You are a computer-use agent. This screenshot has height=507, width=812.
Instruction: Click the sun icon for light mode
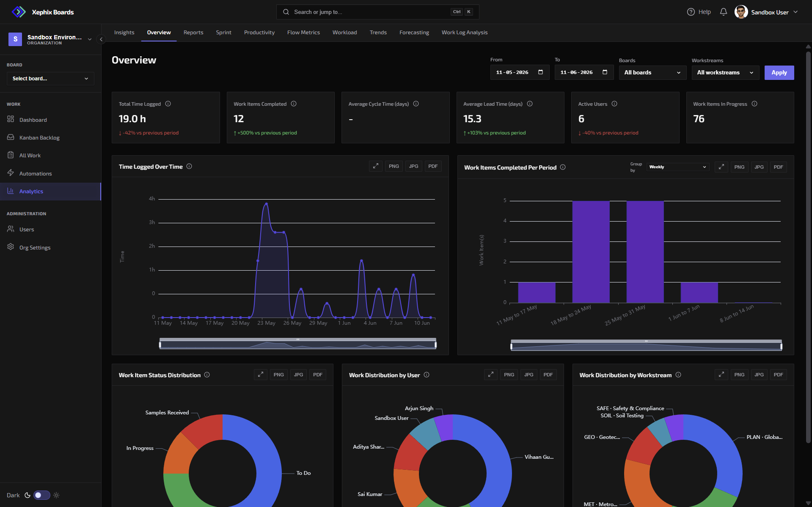tap(56, 495)
